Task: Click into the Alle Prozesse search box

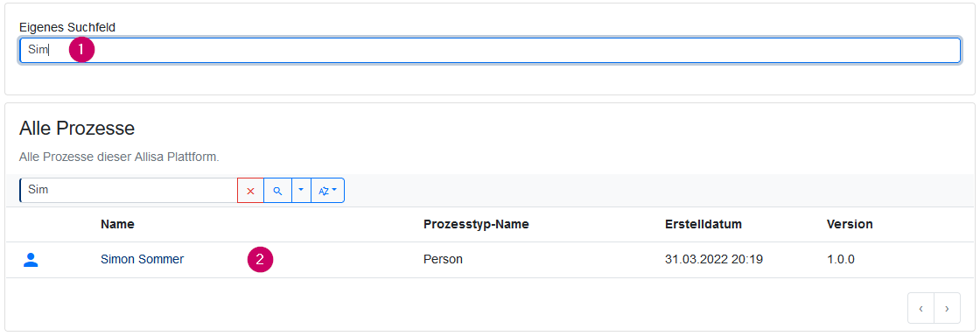Action: click(x=129, y=191)
